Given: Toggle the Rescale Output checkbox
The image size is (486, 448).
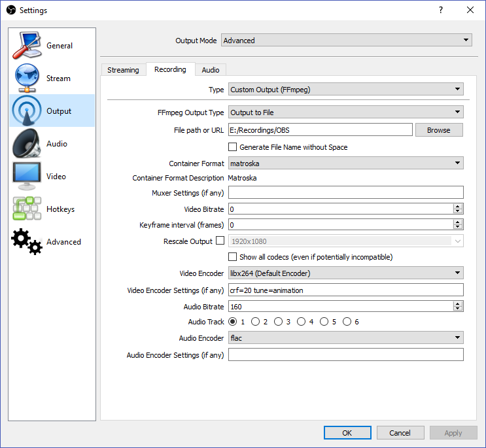Looking at the screenshot, I should click(x=220, y=241).
